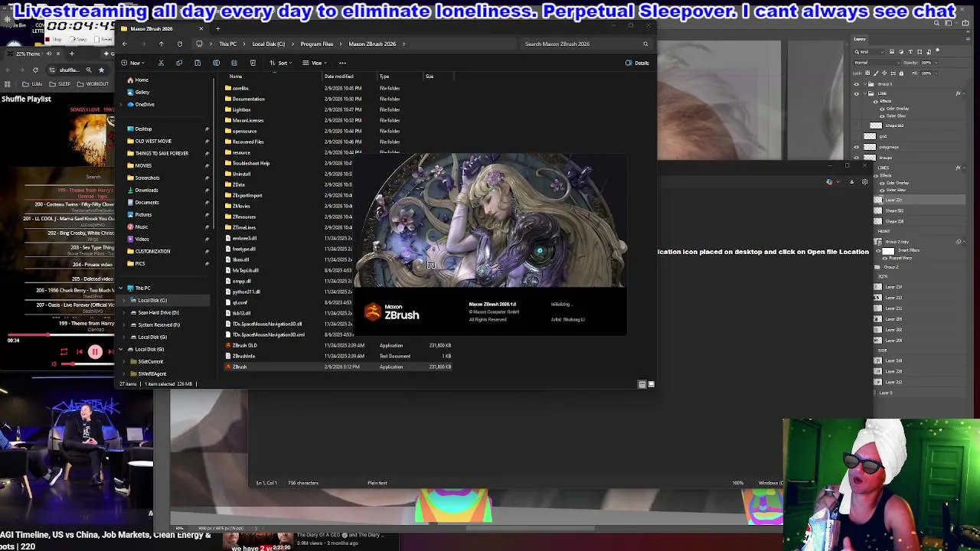Sort files by Date modified column
Image resolution: width=980 pixels, height=551 pixels.
[338, 77]
